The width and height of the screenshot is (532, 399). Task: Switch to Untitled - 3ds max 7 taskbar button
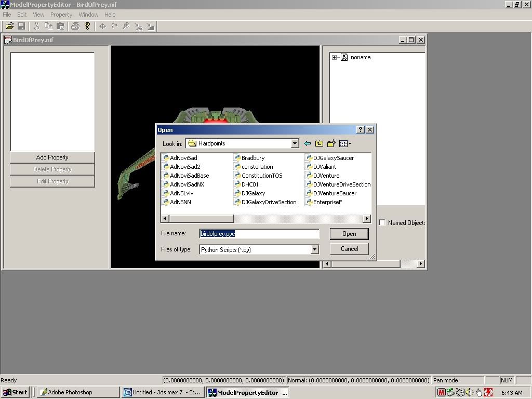pyautogui.click(x=163, y=392)
